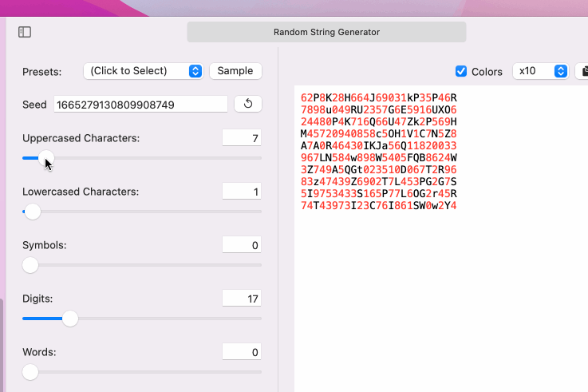The width and height of the screenshot is (588, 392).
Task: Click the Digits slider knob
Action: [70, 319]
